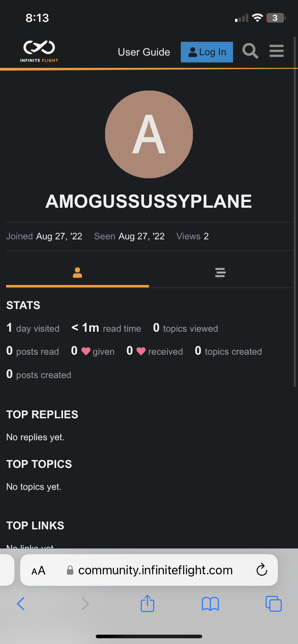Screen dimensions: 298x644
Task: Open the Safari share sheet icon
Action: point(148,603)
